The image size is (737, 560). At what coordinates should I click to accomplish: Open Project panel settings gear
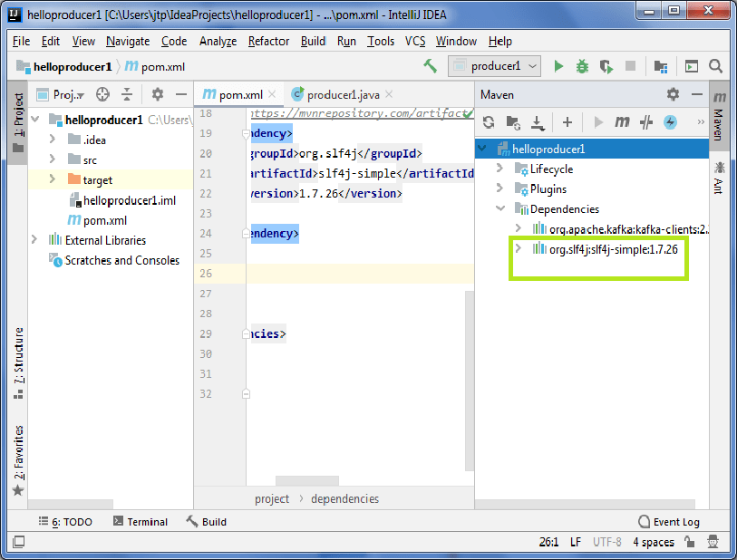[x=158, y=94]
